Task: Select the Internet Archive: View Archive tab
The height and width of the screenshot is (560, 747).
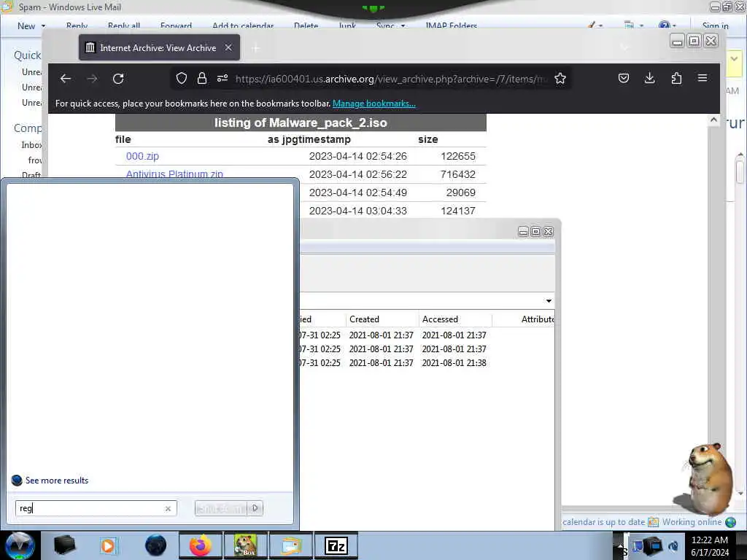Action: click(159, 47)
